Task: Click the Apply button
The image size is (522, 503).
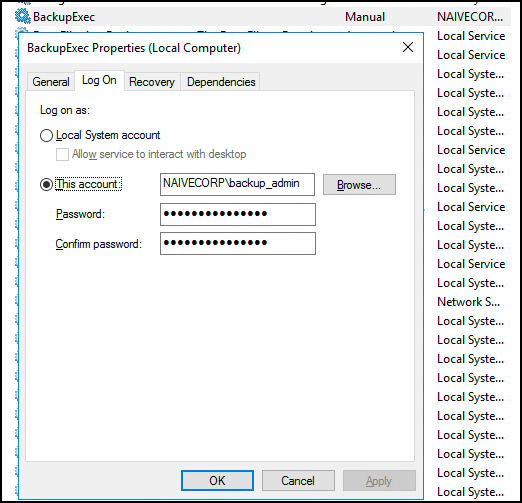Action: (x=379, y=480)
